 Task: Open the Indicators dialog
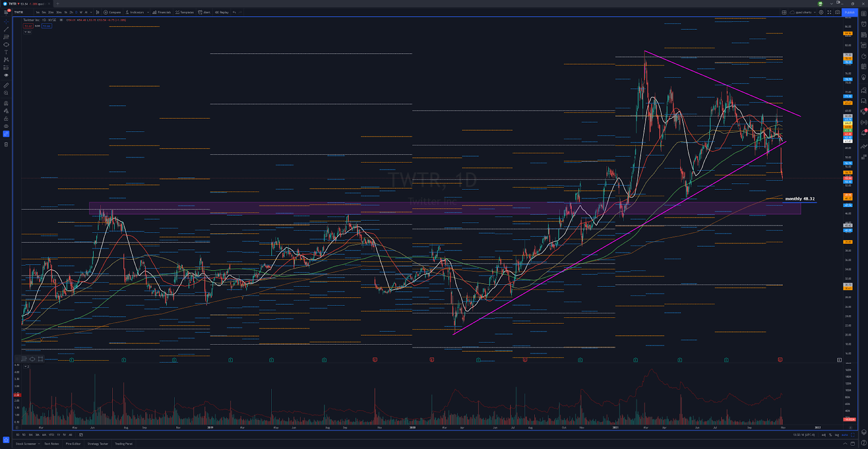[135, 12]
